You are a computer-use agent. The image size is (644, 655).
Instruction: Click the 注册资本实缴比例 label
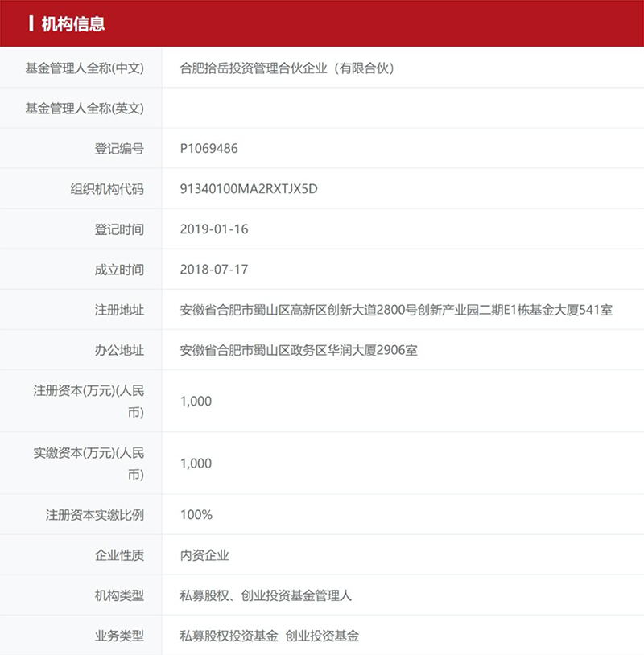(94, 515)
